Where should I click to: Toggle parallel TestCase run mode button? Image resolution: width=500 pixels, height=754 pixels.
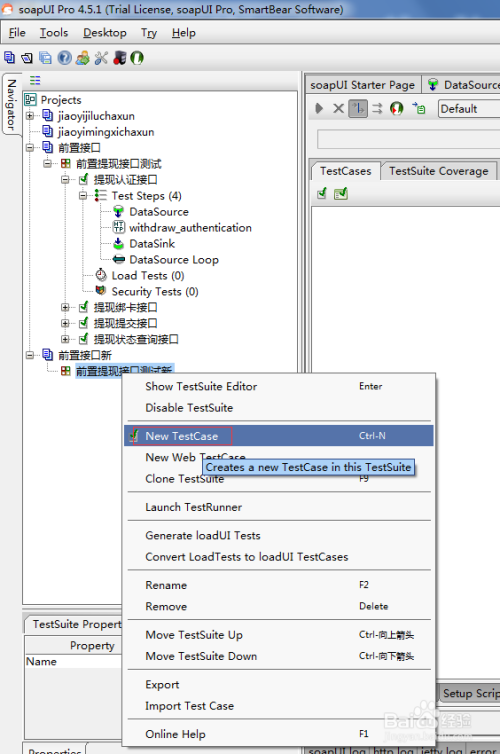tap(377, 109)
